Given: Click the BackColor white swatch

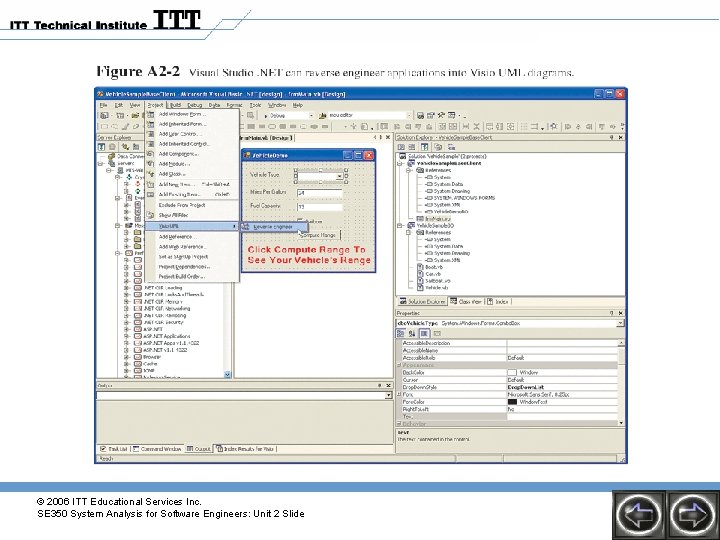Looking at the screenshot, I should (512, 372).
